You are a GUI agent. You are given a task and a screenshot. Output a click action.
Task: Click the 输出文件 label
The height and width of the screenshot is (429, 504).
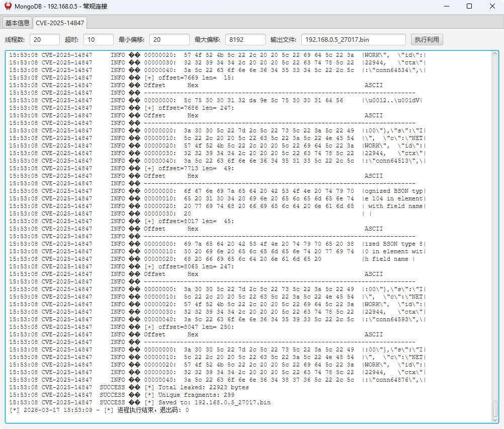[x=283, y=40]
